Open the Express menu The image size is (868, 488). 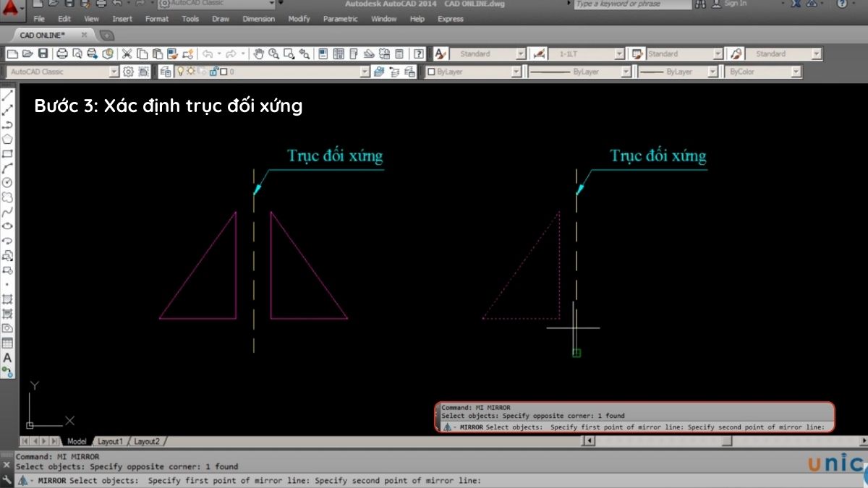click(451, 19)
